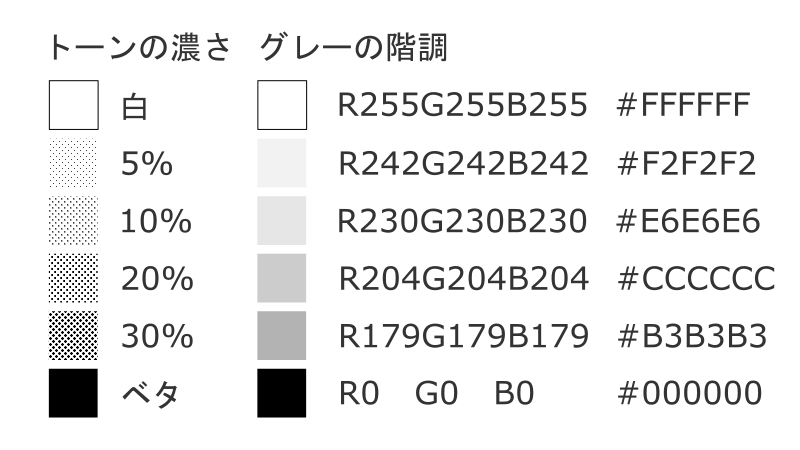Screen dimensions: 800x450
Task: Select the 30% dot tone swatch
Action: click(x=73, y=336)
